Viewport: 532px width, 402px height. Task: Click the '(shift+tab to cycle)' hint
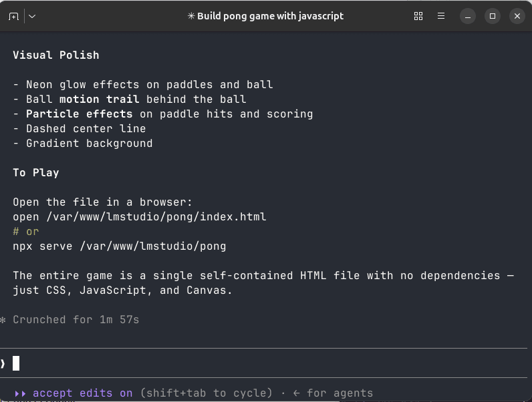click(206, 393)
